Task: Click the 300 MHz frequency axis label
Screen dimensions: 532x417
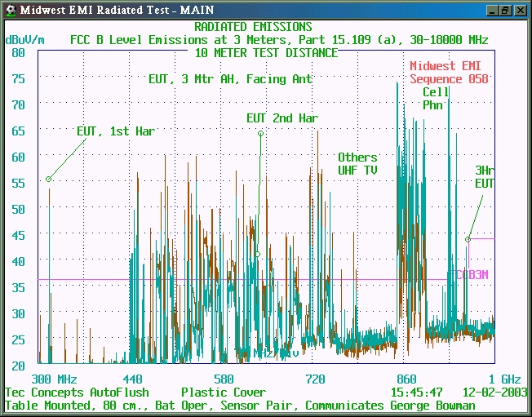Action: (55, 379)
